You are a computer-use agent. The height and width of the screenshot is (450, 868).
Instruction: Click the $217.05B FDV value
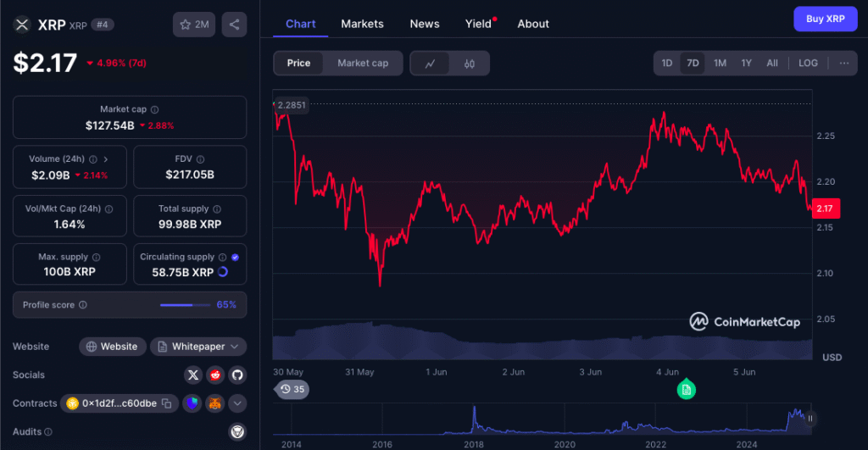(190, 175)
